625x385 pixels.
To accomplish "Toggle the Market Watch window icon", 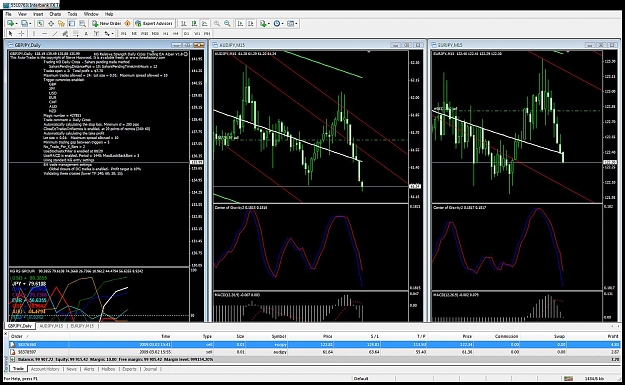I will 40,24.
